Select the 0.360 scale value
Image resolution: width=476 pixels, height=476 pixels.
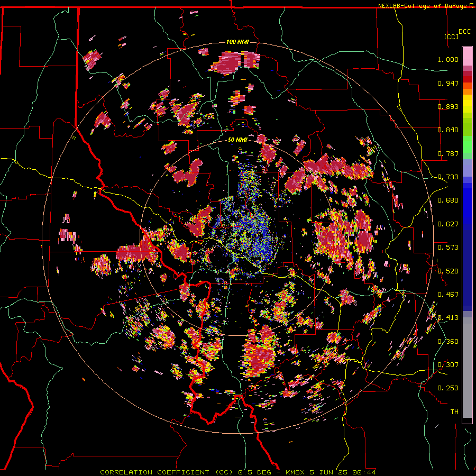(448, 342)
